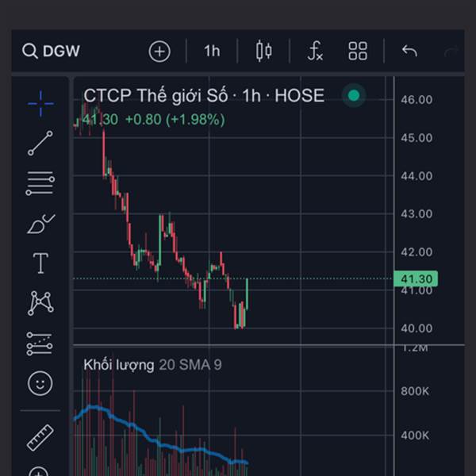Open the candlestick chart type menu
The image size is (476, 476).
coord(264,52)
